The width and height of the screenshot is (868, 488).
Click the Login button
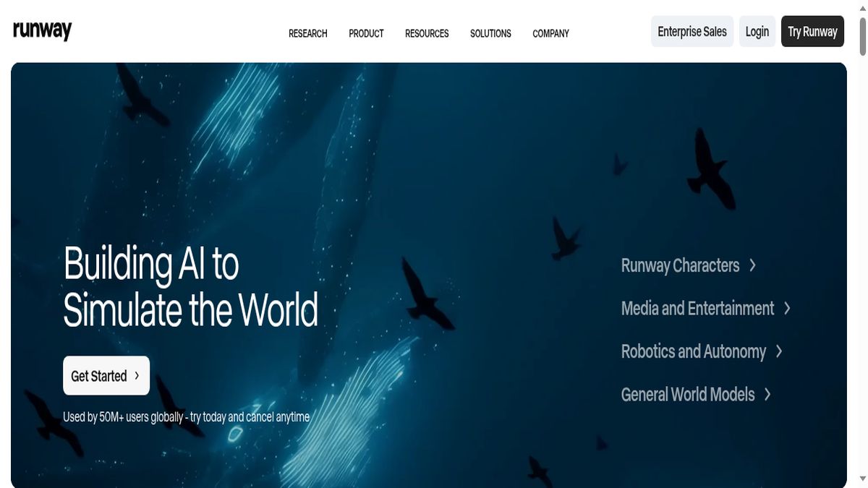[757, 31]
